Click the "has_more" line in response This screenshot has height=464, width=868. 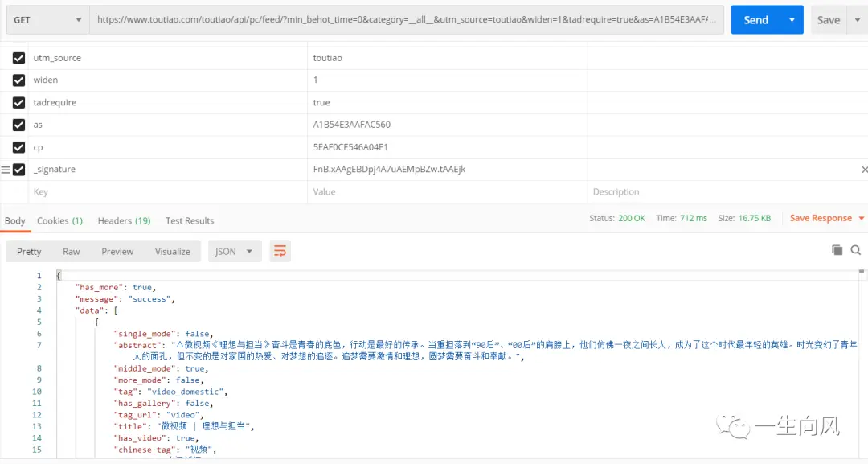coord(116,287)
